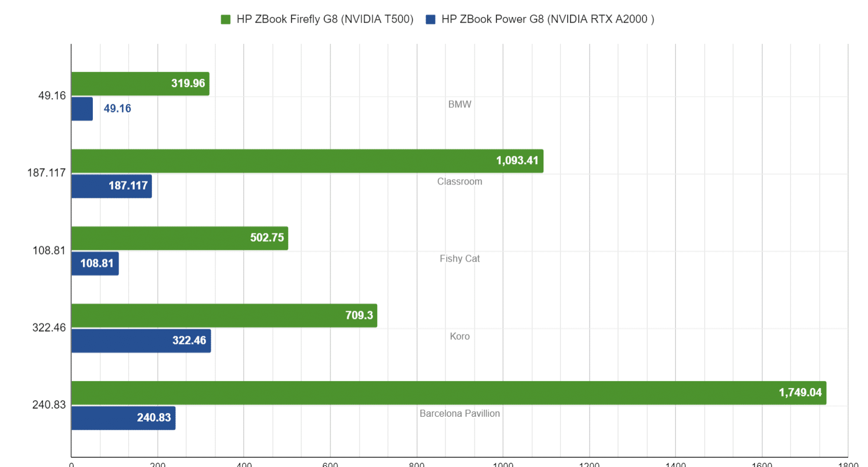The width and height of the screenshot is (868, 467).
Task: Click the blue legend swatch for ZBook Power G8
Action: pos(431,20)
